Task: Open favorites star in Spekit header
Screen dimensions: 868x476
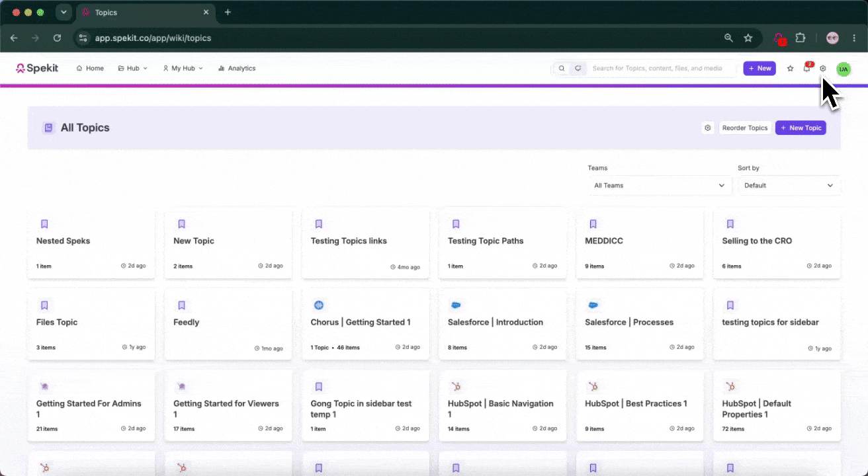Action: (x=790, y=68)
